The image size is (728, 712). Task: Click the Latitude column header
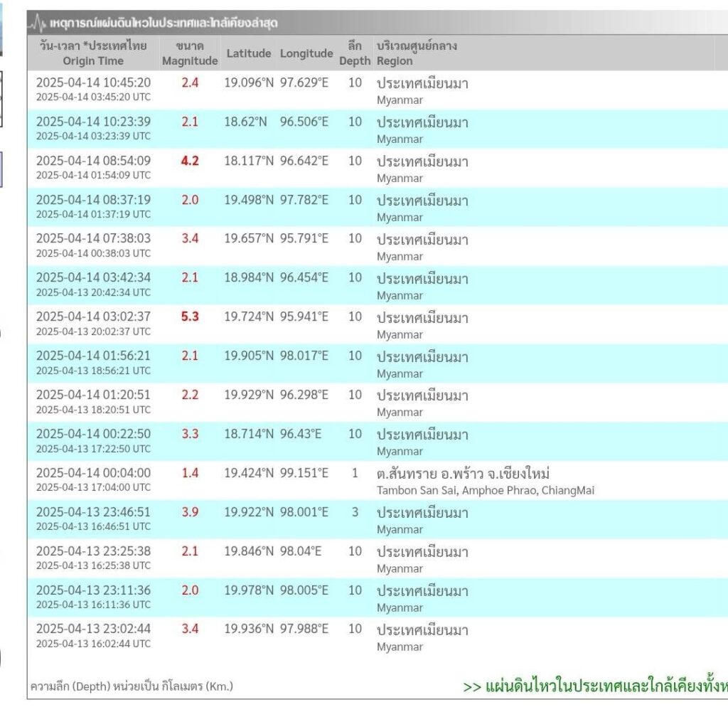(249, 53)
